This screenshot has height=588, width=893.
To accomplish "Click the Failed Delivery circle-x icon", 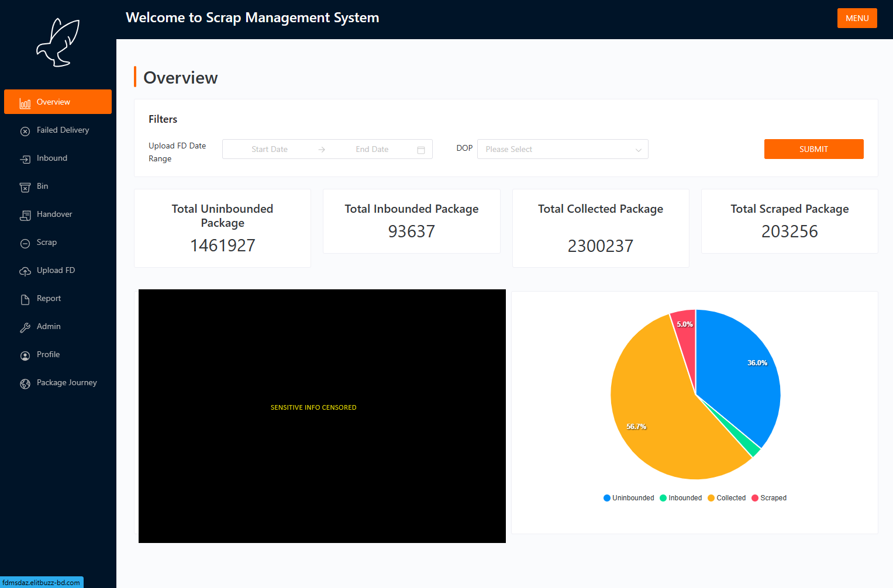I will click(25, 131).
